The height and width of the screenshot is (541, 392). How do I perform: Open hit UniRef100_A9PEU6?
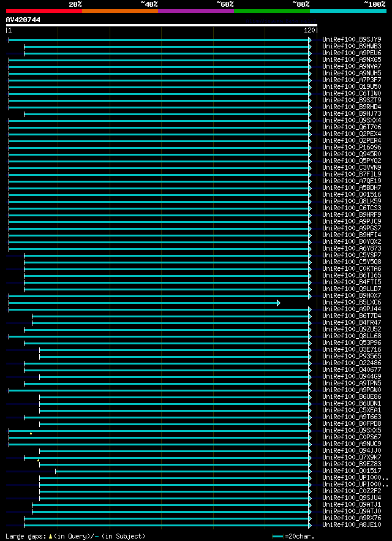352,53
